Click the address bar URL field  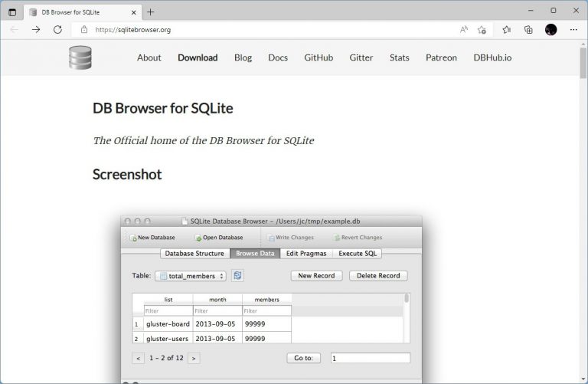coord(268,29)
